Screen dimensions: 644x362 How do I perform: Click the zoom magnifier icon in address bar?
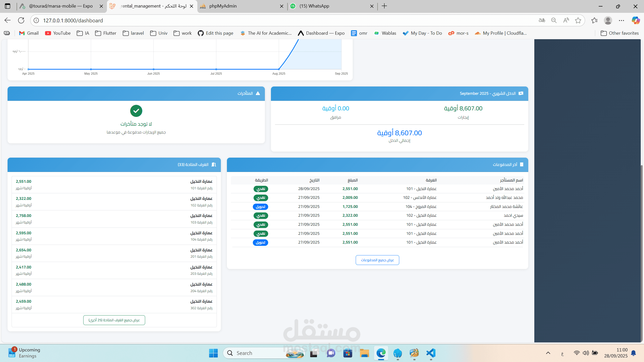554,20
